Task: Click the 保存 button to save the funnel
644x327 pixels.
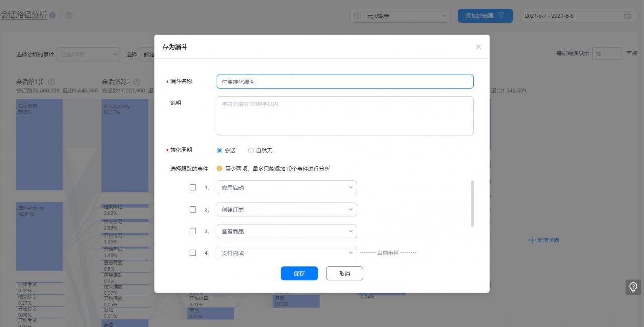Action: tap(299, 273)
